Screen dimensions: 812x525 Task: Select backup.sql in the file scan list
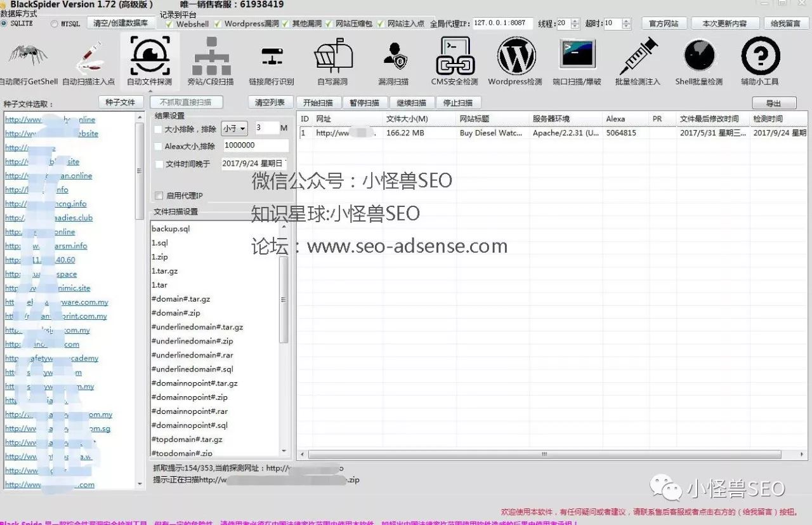(x=171, y=229)
